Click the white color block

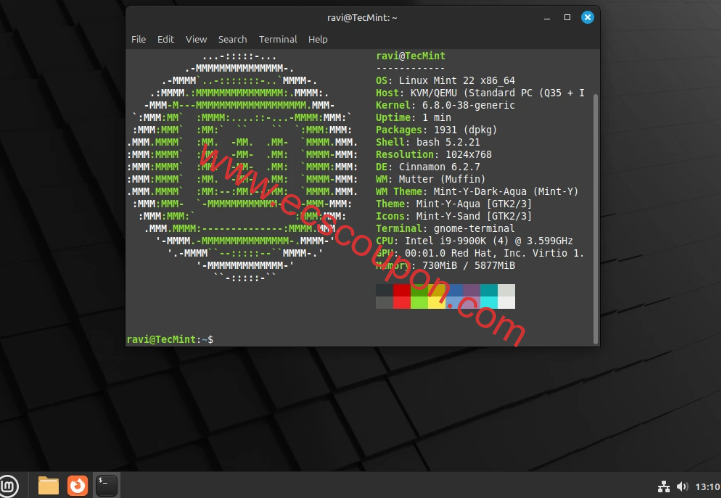pyautogui.click(x=506, y=303)
